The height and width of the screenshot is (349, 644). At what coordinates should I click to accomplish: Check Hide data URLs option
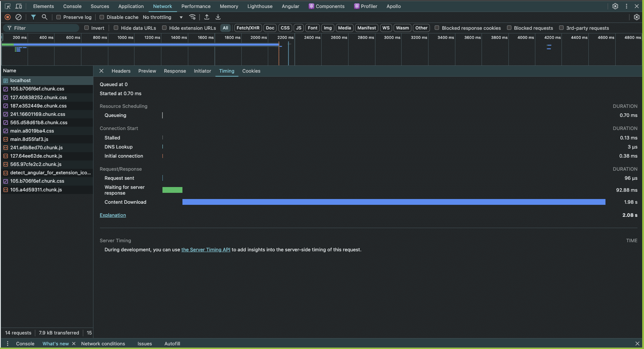(x=116, y=28)
